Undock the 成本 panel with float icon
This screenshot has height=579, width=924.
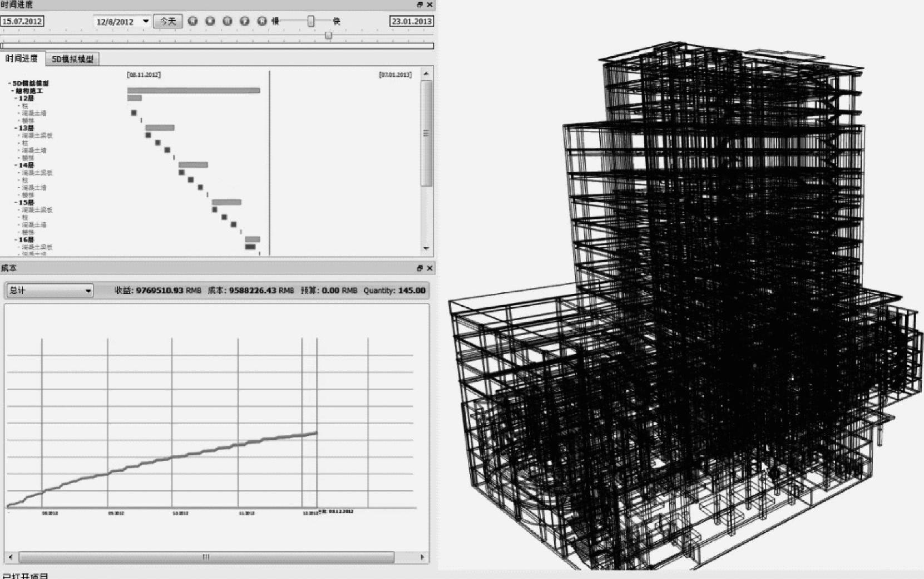[x=419, y=268]
